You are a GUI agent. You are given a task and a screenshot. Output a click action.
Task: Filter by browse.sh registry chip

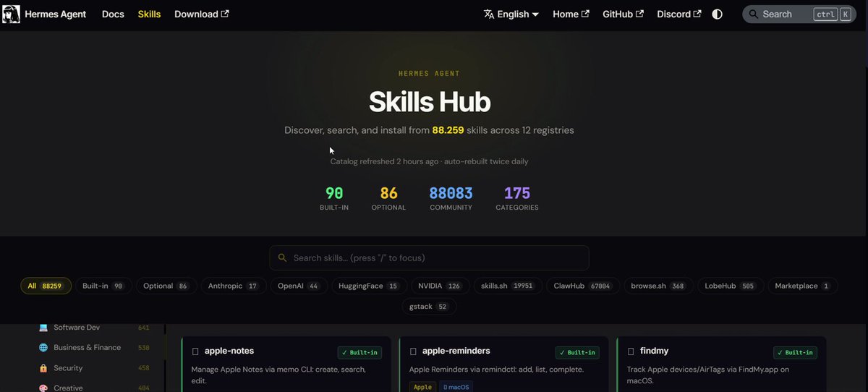(658, 286)
